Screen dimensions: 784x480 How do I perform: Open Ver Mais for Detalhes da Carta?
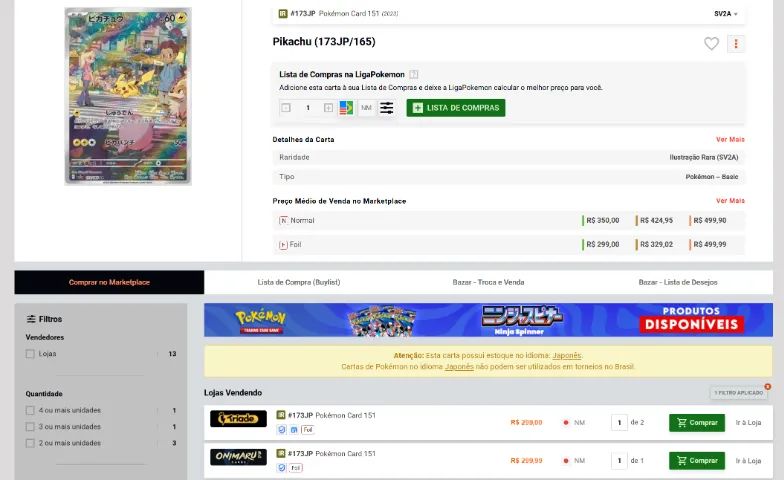(730, 140)
